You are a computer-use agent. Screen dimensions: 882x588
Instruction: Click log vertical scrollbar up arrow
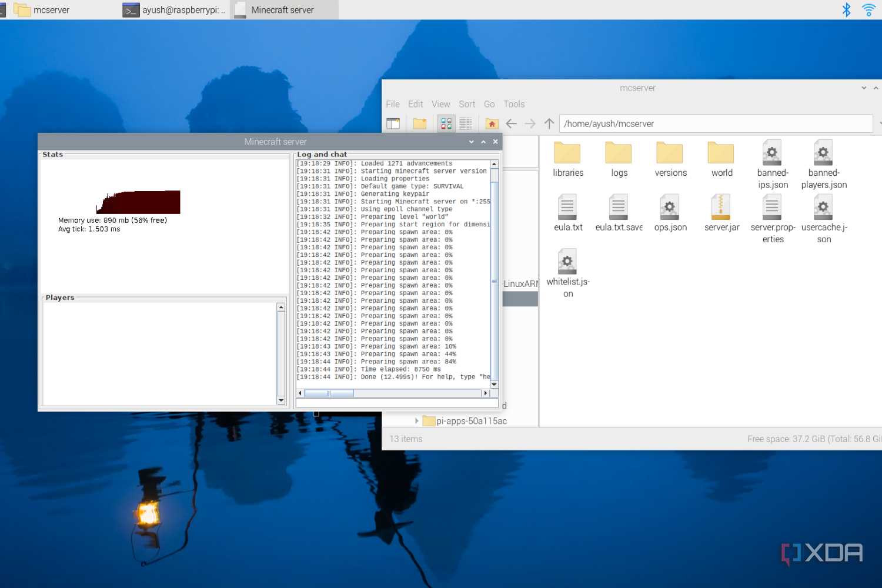coord(494,164)
